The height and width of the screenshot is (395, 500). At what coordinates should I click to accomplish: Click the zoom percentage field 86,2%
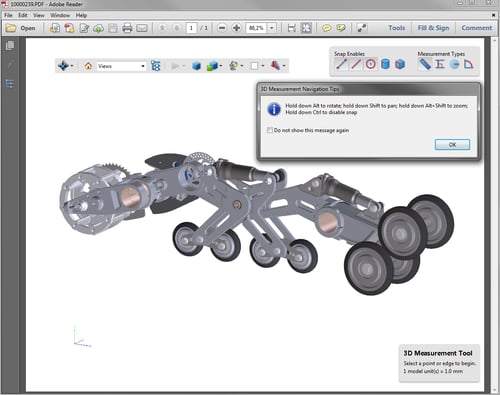256,28
